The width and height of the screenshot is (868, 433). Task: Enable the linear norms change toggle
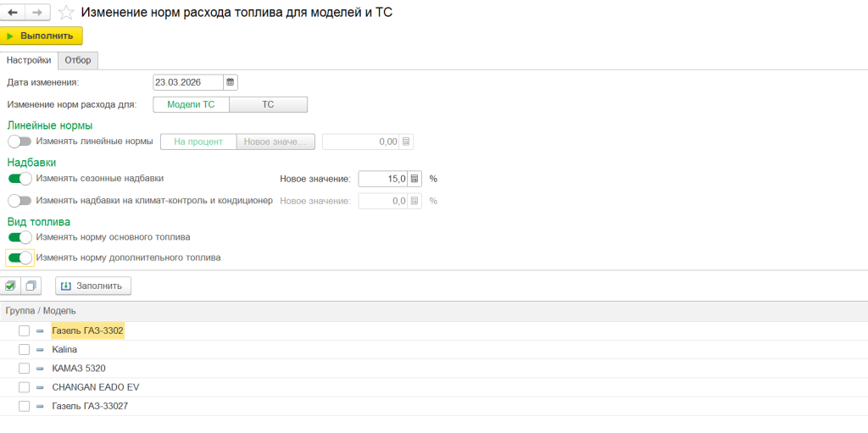point(19,142)
